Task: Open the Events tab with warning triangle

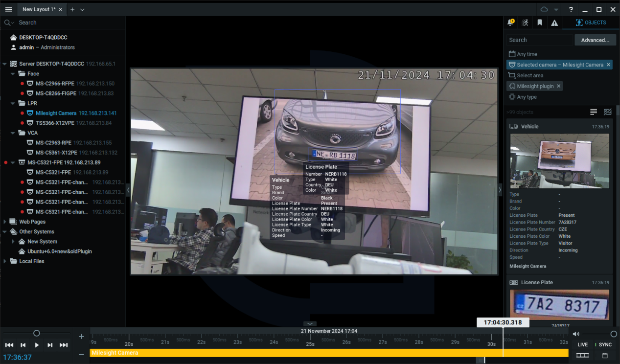Action: 554,23
